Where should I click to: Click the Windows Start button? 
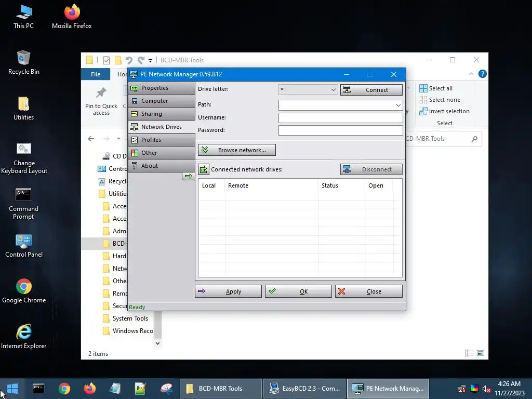pos(12,389)
